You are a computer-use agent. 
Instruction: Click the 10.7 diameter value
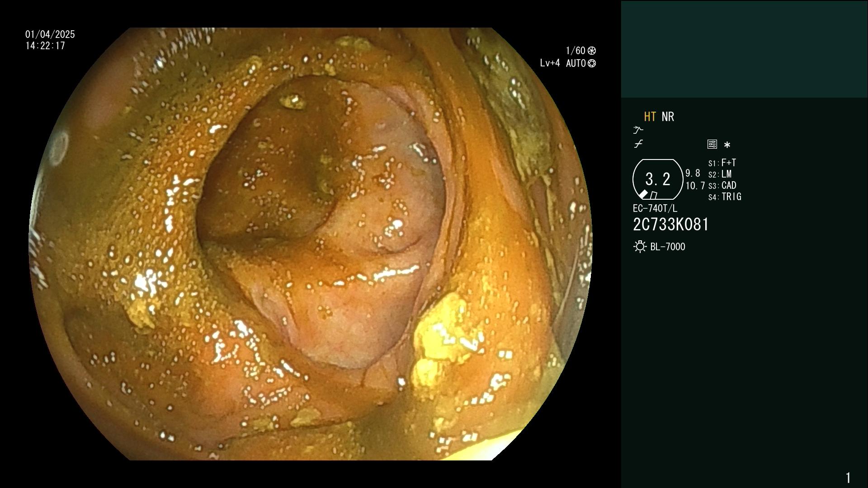pyautogui.click(x=695, y=186)
